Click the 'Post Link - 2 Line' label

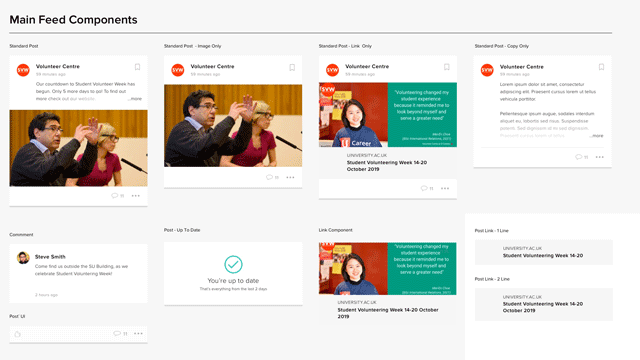tap(492, 279)
